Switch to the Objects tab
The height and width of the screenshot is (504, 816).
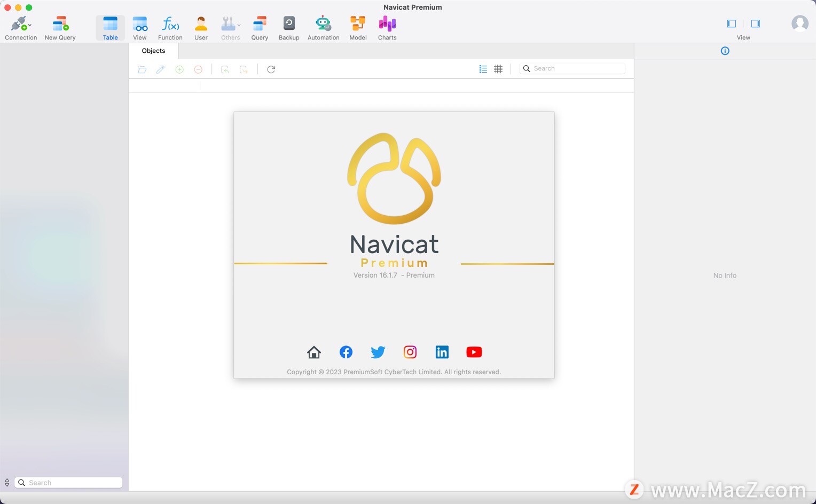(x=153, y=51)
